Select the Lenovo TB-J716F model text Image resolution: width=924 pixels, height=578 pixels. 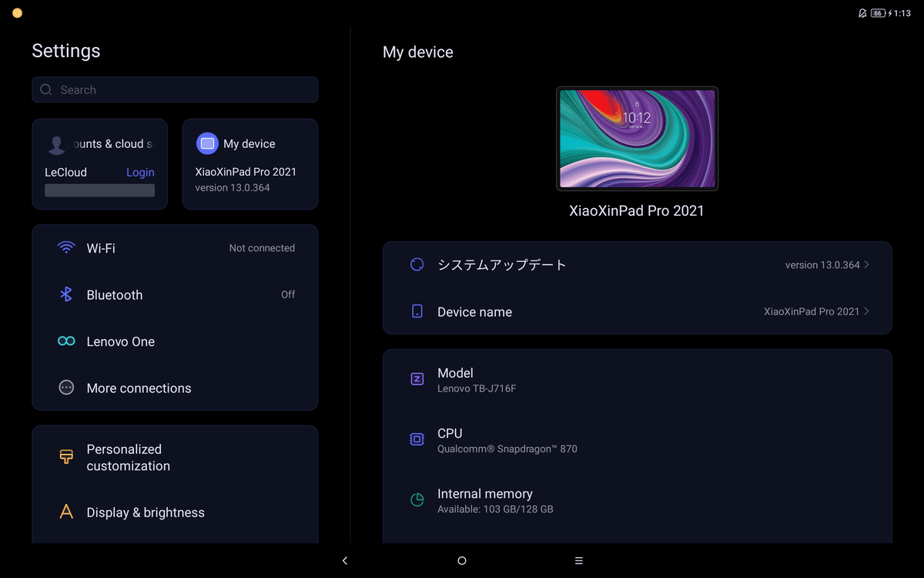477,388
